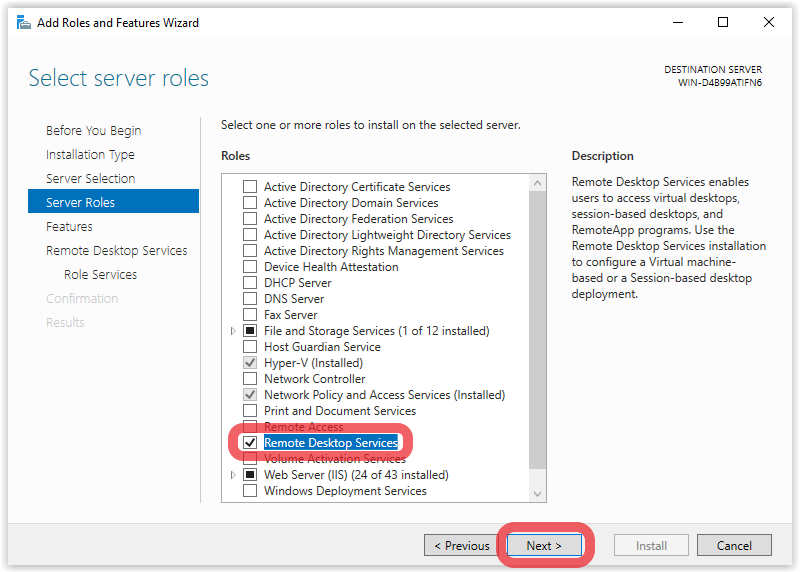Uncheck Remote Desktop Services checkbox
Viewport: 800px width, 572px height.
click(x=250, y=442)
